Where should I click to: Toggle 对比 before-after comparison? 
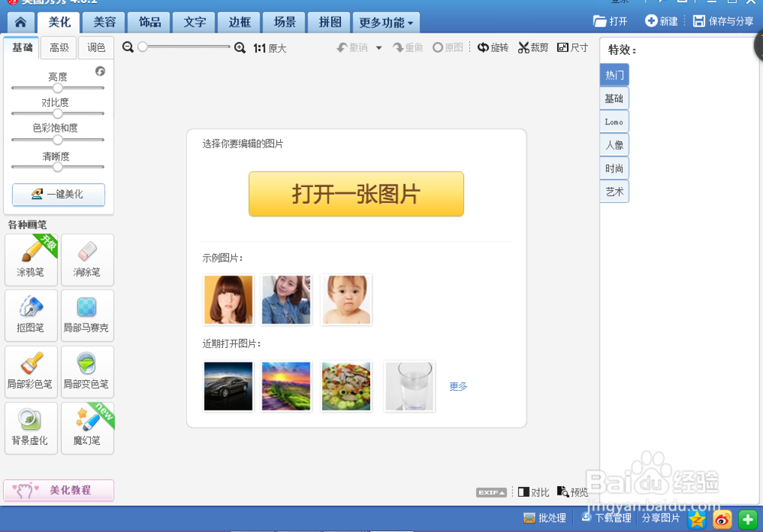(533, 492)
